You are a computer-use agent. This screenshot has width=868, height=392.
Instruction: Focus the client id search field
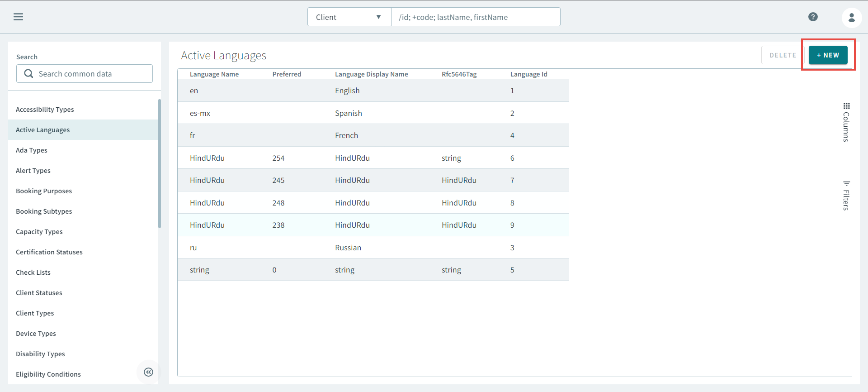point(475,17)
